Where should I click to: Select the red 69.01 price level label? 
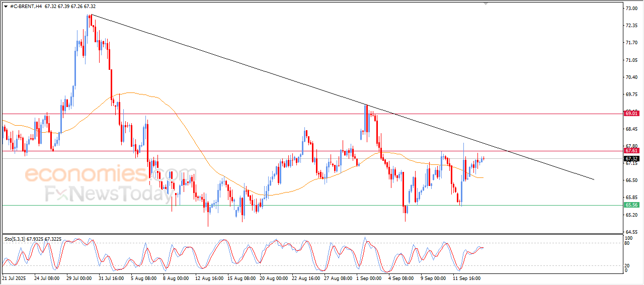pos(631,114)
